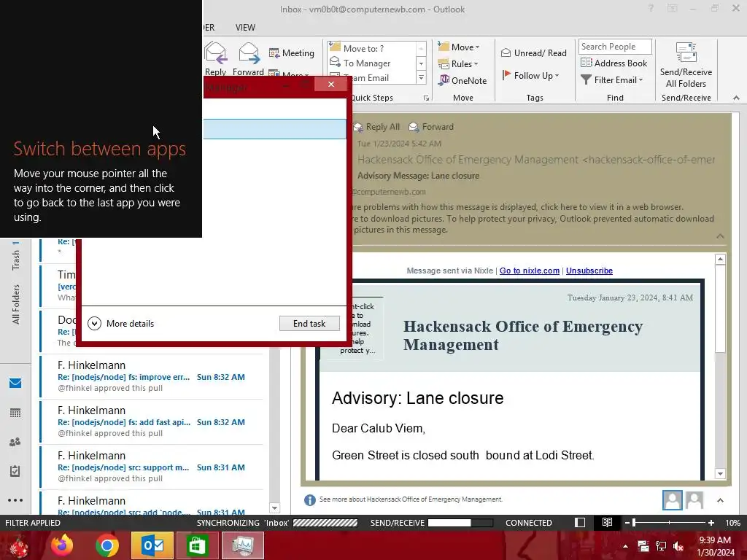Viewport: 747px width, 560px height.
Task: Open the Filter Email dropdown
Action: click(612, 80)
